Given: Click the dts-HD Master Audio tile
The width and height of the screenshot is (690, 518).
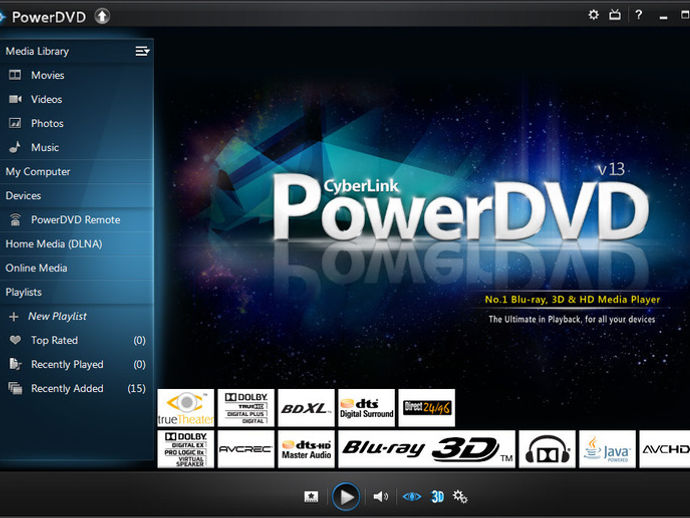Looking at the screenshot, I should coord(306,449).
